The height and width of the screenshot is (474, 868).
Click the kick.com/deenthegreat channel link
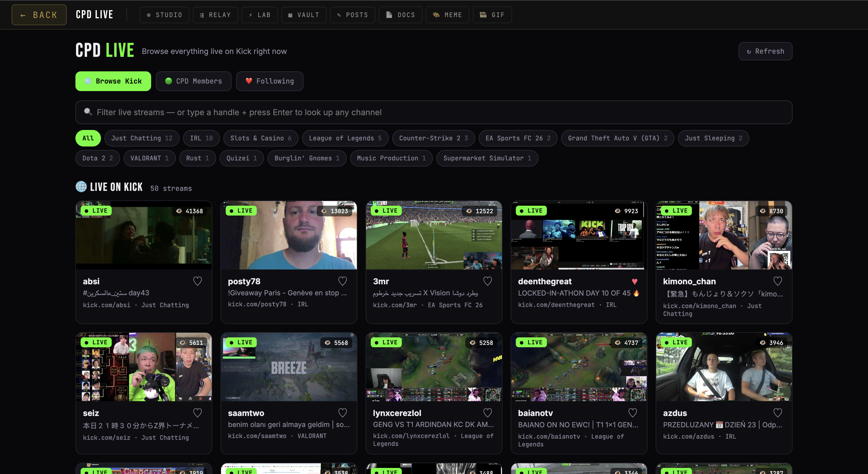[x=556, y=305]
